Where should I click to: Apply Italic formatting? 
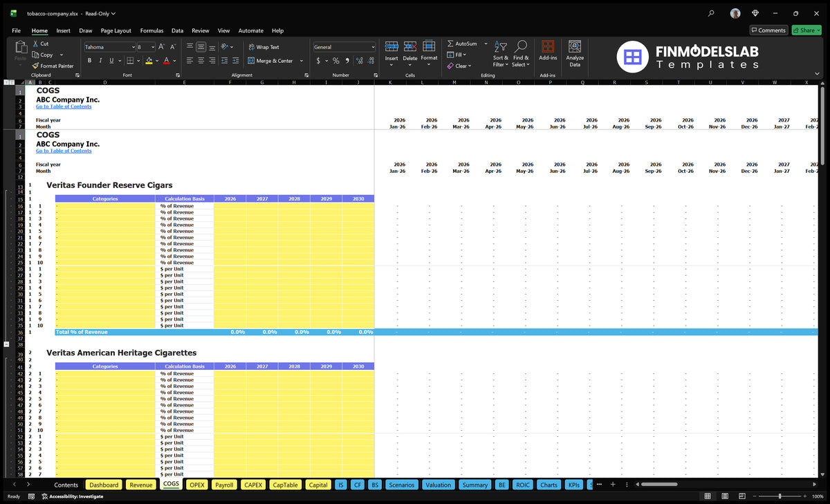point(100,61)
